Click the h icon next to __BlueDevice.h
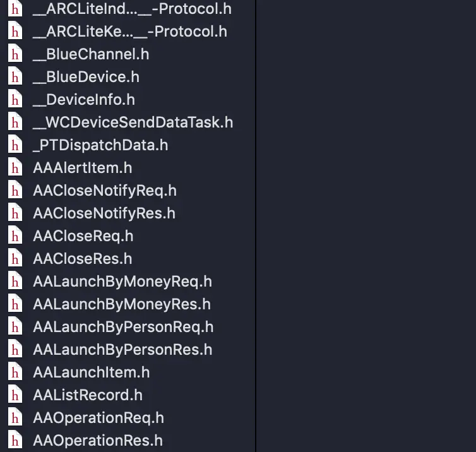The width and height of the screenshot is (476, 452). coord(15,77)
